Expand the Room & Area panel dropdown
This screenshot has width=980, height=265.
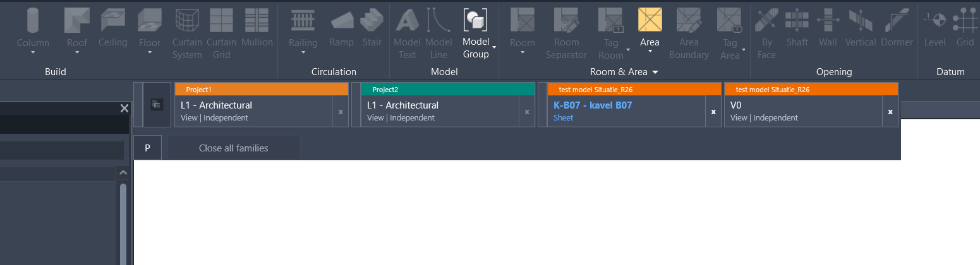(x=655, y=72)
